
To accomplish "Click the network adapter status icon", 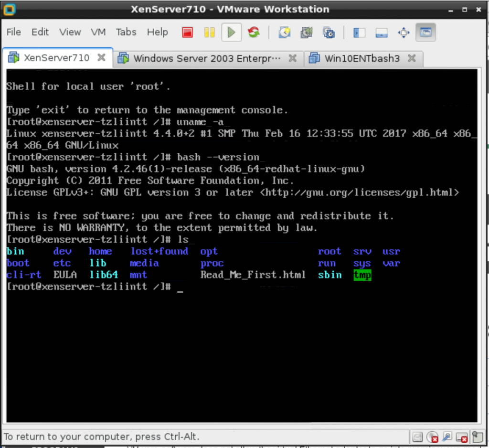I will (447, 437).
